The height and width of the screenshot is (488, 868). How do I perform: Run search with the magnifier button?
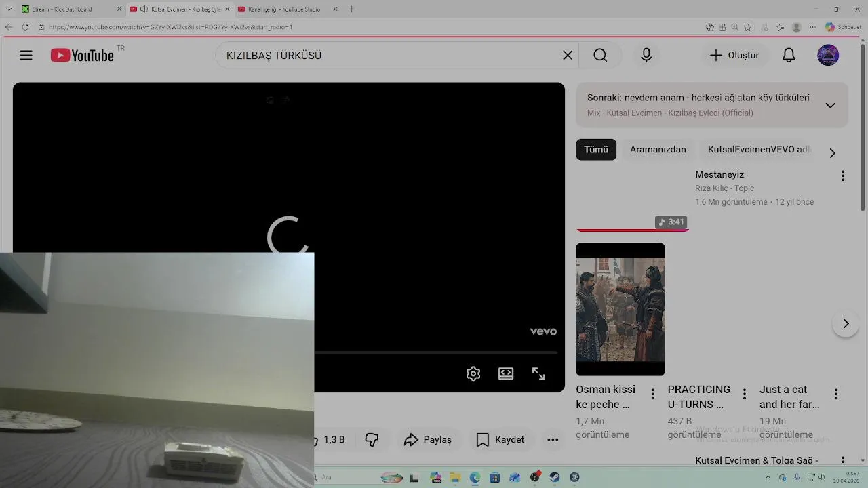600,56
